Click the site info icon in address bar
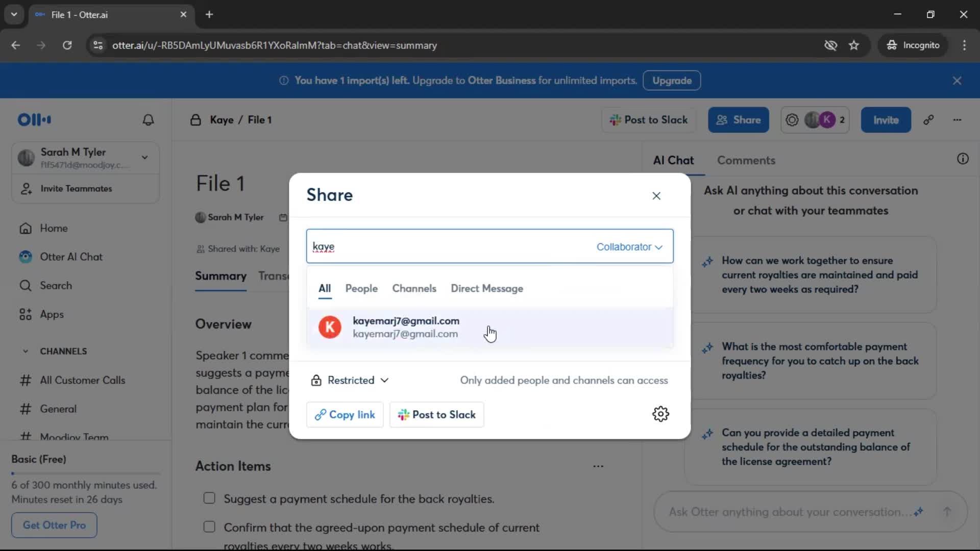Viewport: 980px width, 551px height. 98,45
